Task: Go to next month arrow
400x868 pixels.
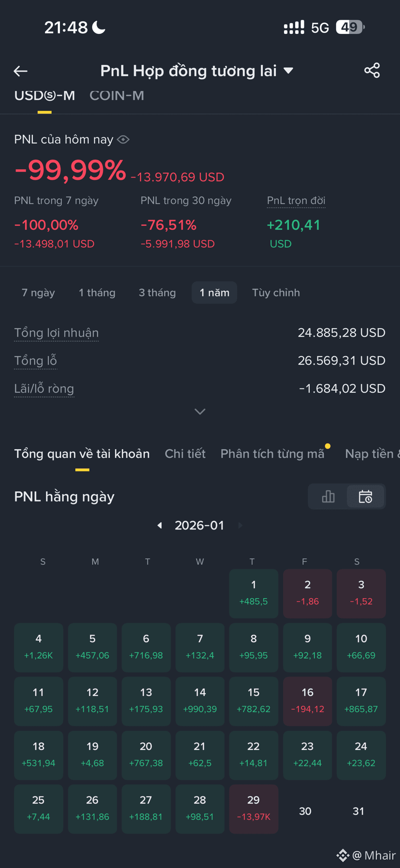Action: (240, 526)
